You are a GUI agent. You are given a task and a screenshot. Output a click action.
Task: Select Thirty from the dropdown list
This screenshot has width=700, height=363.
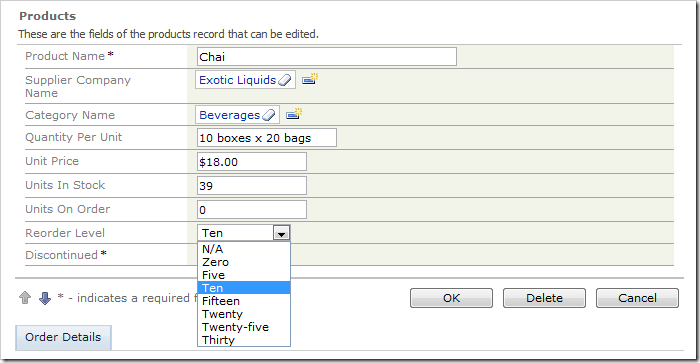point(244,340)
